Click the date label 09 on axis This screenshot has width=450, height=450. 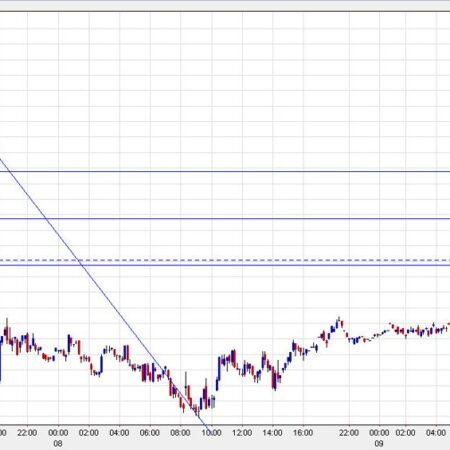tap(379, 444)
